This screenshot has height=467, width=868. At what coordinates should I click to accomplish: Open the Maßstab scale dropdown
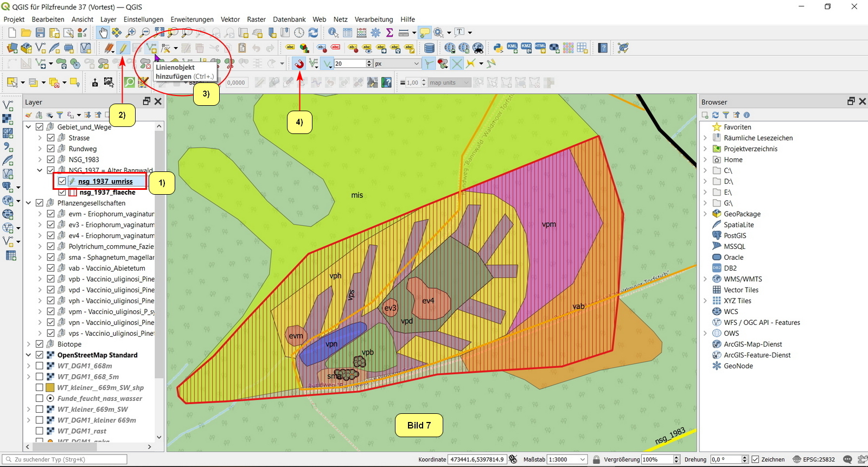(x=583, y=459)
